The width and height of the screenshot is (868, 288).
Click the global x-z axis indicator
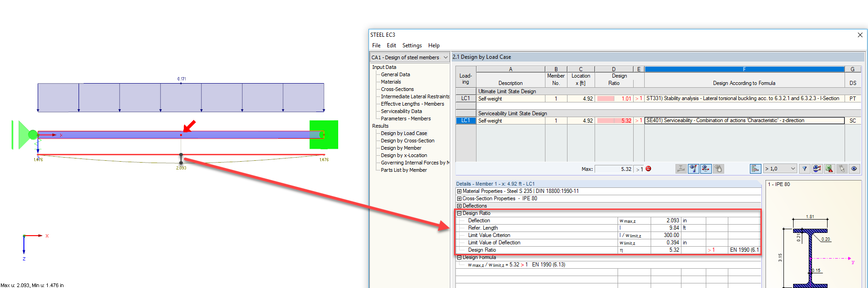click(x=35, y=247)
